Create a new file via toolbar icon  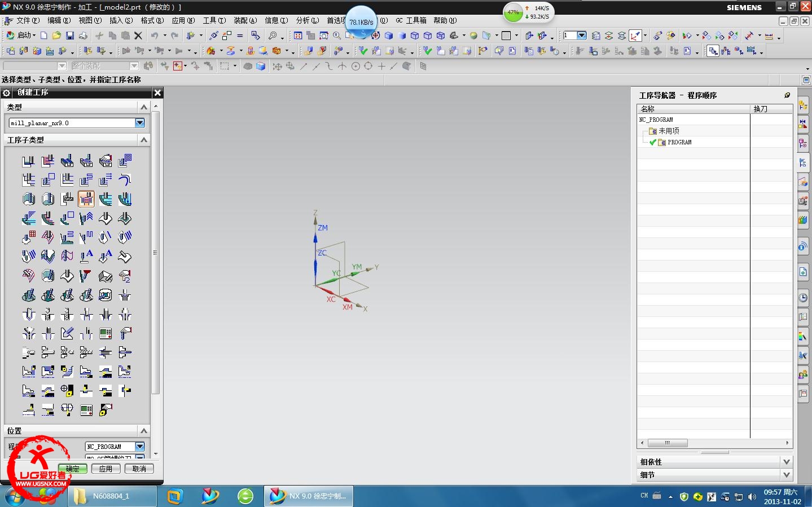point(43,36)
